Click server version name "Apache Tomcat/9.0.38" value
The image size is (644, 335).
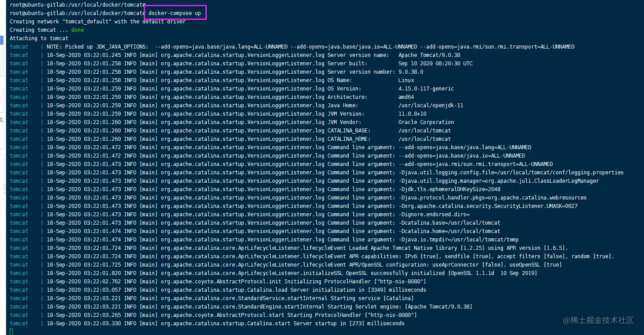429,55
